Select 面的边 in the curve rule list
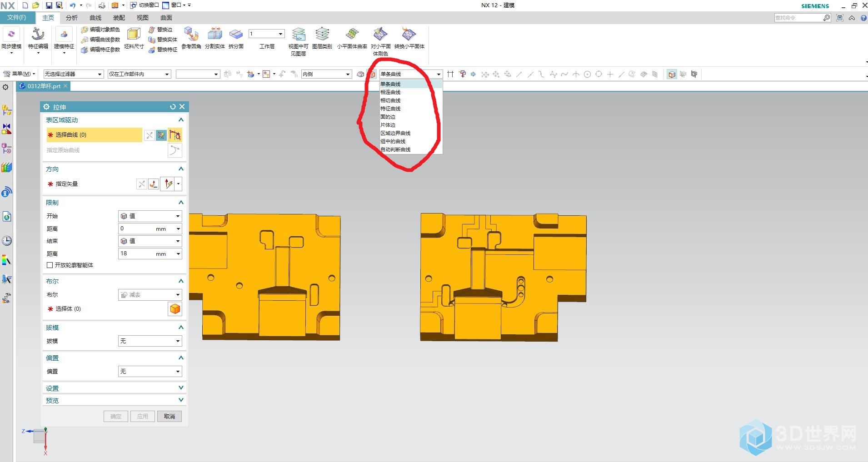This screenshot has width=868, height=462. (x=411, y=117)
